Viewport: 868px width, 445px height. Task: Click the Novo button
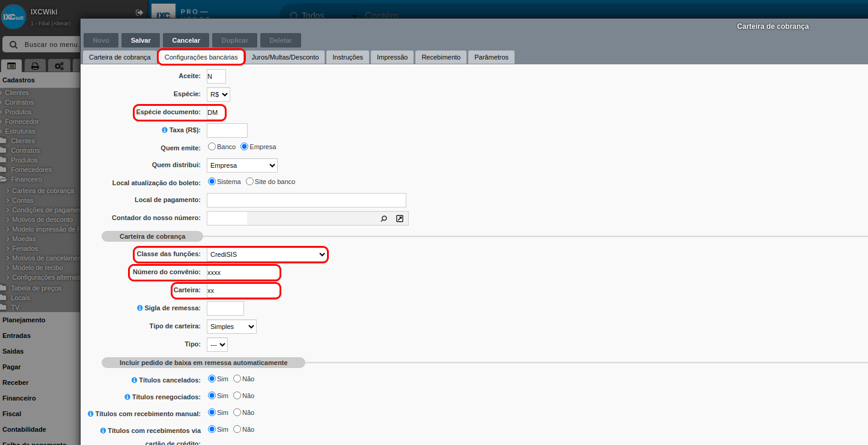point(101,40)
